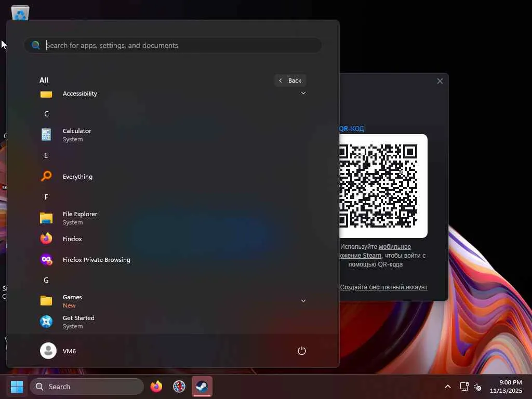Open Firefox from the taskbar
Viewport: 532px width, 399px height.
click(156, 387)
